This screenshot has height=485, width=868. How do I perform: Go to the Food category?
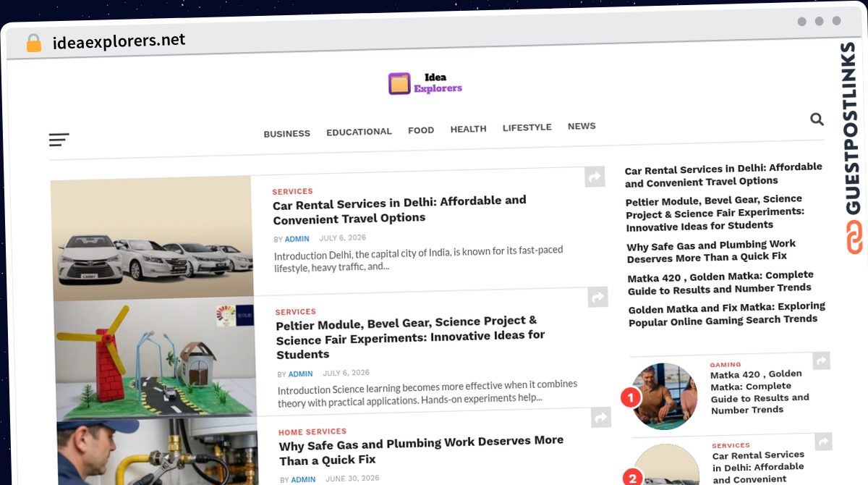click(x=421, y=130)
